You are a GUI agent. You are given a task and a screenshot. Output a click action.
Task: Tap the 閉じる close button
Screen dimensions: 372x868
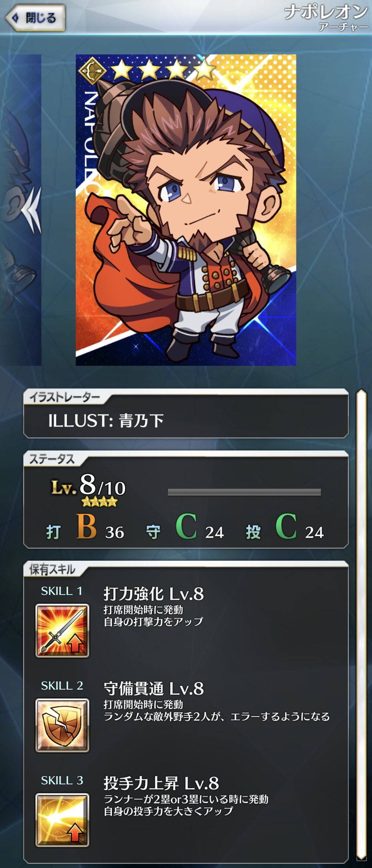(36, 18)
